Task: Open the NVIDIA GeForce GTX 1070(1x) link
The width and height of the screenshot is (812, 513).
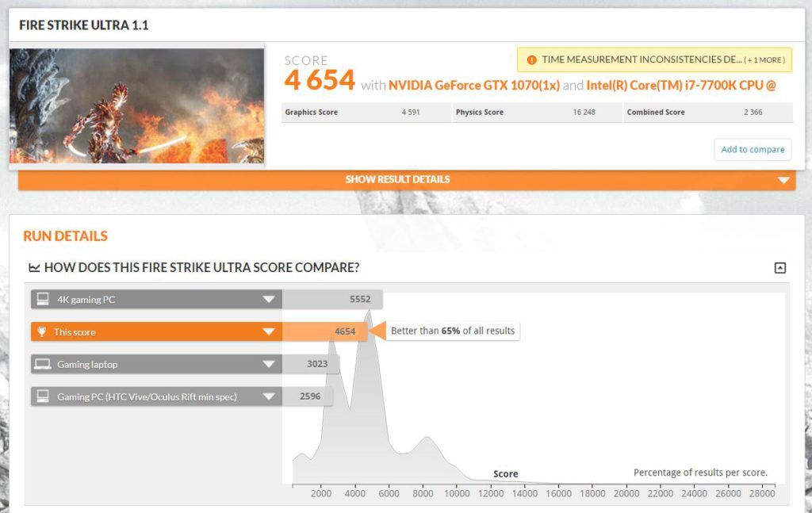Action: (474, 86)
